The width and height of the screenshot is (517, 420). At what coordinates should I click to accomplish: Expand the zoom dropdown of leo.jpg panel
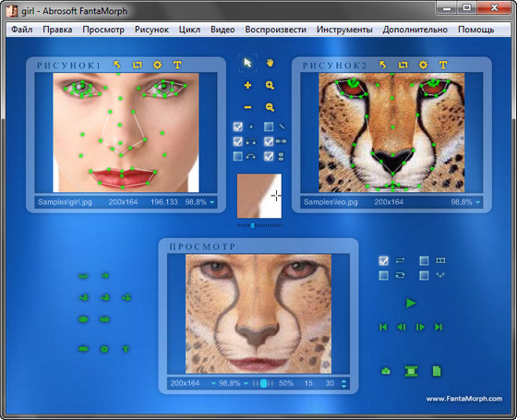478,202
